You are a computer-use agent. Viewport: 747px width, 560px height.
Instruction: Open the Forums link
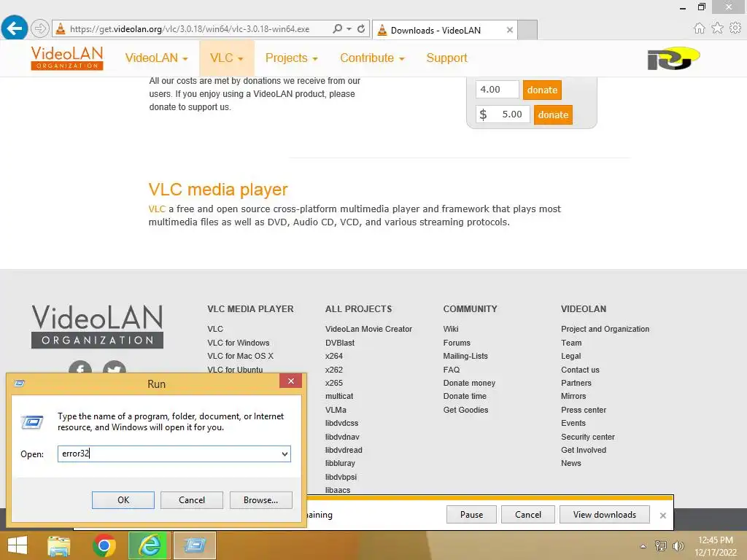tap(457, 343)
